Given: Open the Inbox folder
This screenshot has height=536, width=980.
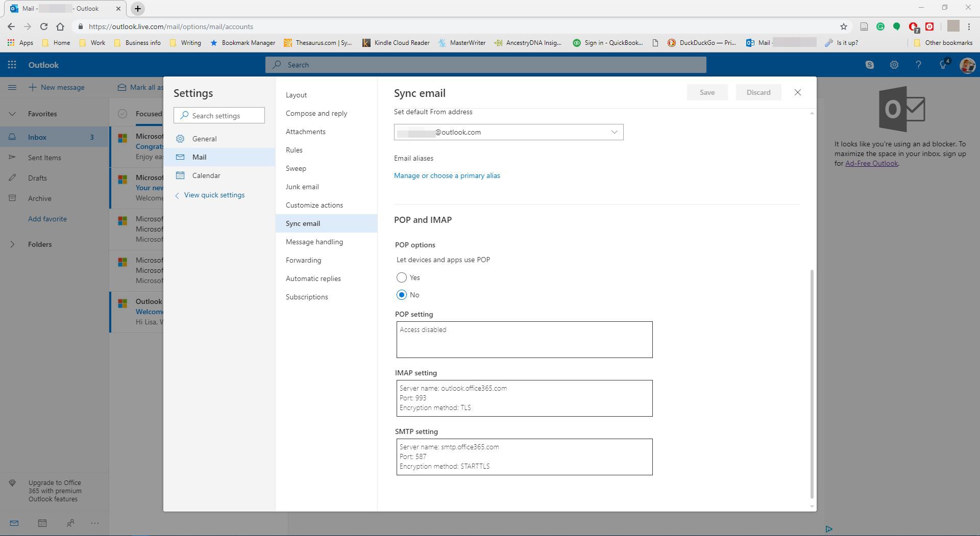Looking at the screenshot, I should pyautogui.click(x=54, y=137).
